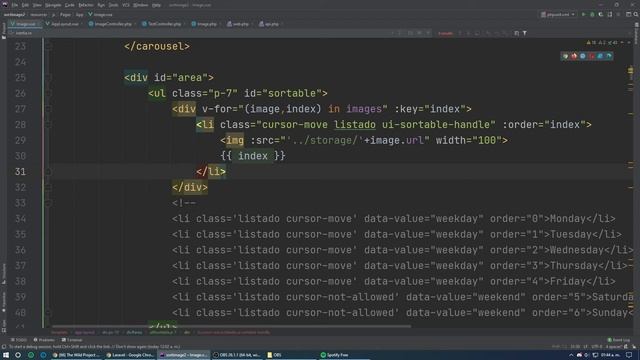This screenshot has height=360, width=640.
Task: Click the Search Everywhere magnifier icon
Action: click(x=636, y=14)
